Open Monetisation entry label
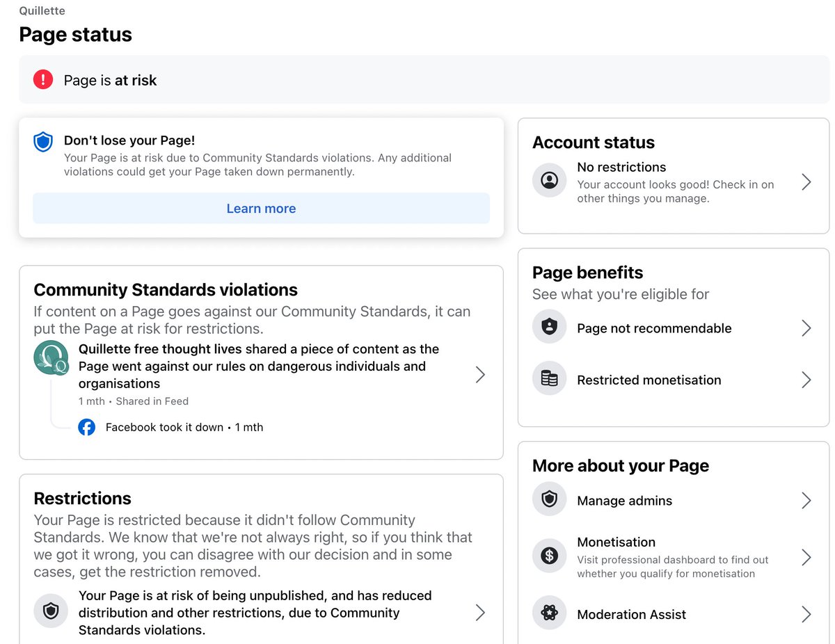 pyautogui.click(x=617, y=542)
